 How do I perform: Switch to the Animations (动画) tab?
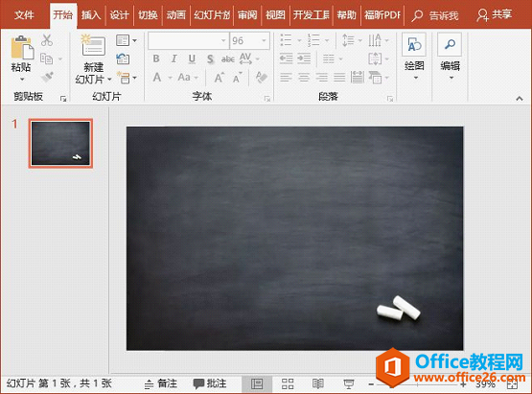pos(176,15)
